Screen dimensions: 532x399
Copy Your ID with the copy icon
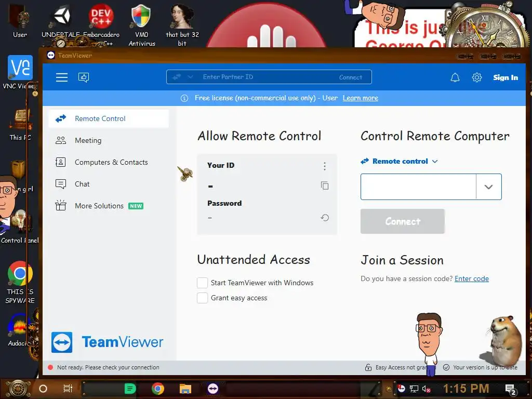click(325, 185)
